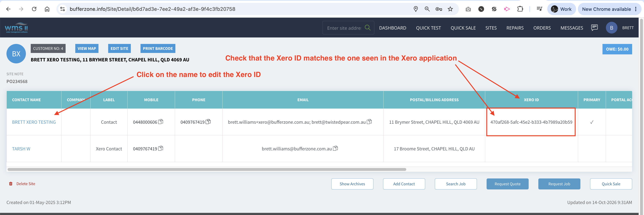Click the WMS II logo
This screenshot has width=644, height=215.
coord(16,28)
